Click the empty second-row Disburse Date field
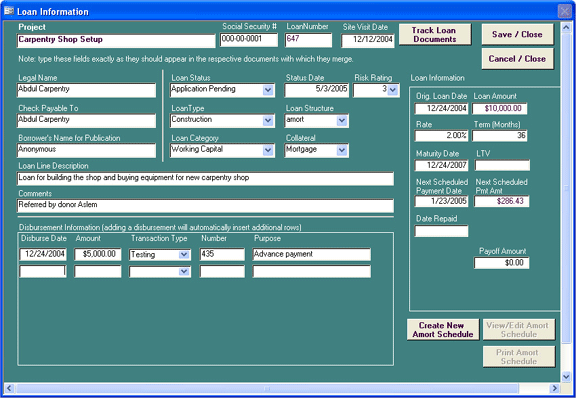Screen dimensions: 576x398 coord(43,272)
